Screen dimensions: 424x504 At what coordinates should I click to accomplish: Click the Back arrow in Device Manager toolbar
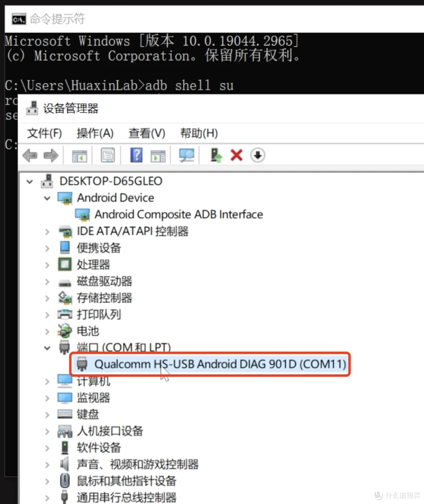30,156
